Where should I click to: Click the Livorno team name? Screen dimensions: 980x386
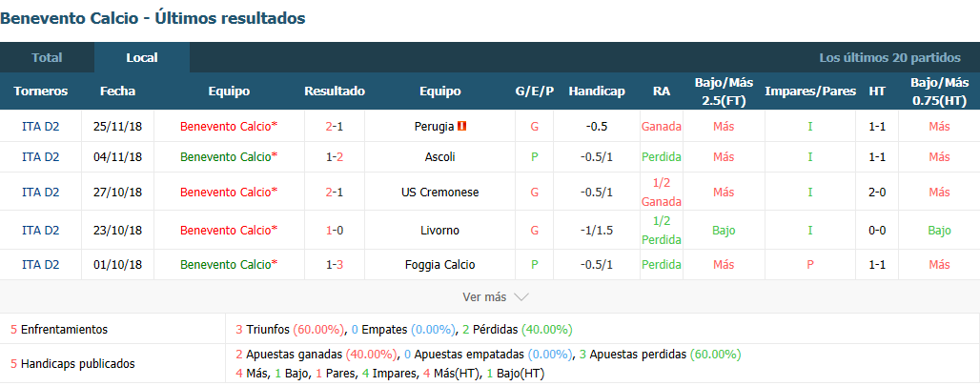pos(440,231)
